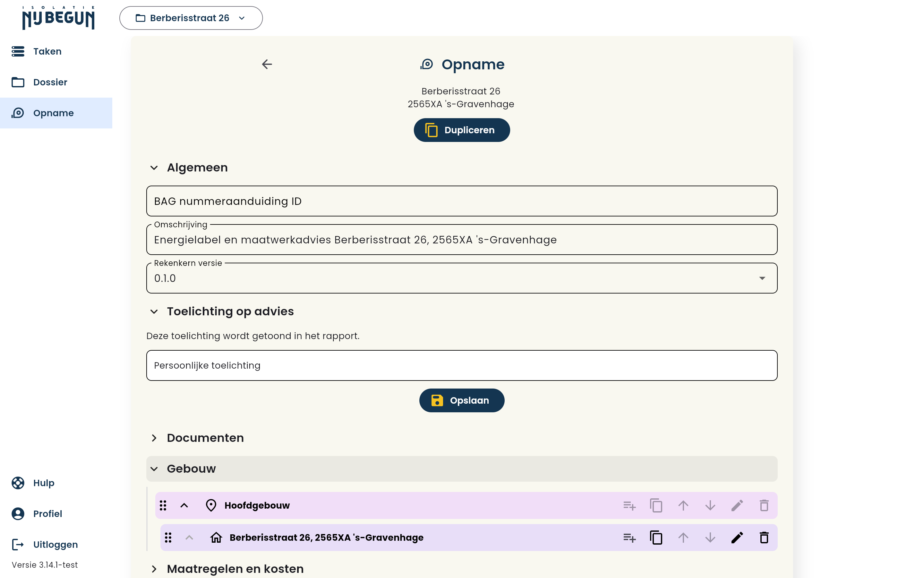Viewport: 924px width, 578px height.
Task: Go back with the left arrow icon
Action: [267, 64]
